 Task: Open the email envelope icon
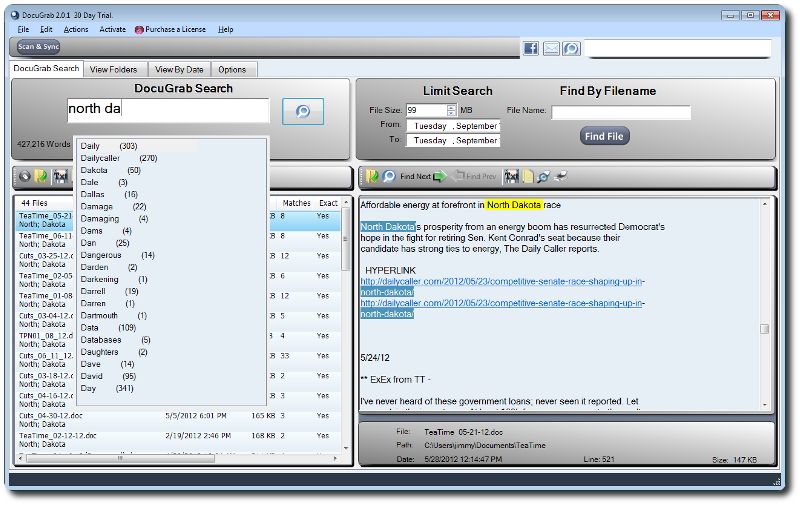pyautogui.click(x=551, y=48)
